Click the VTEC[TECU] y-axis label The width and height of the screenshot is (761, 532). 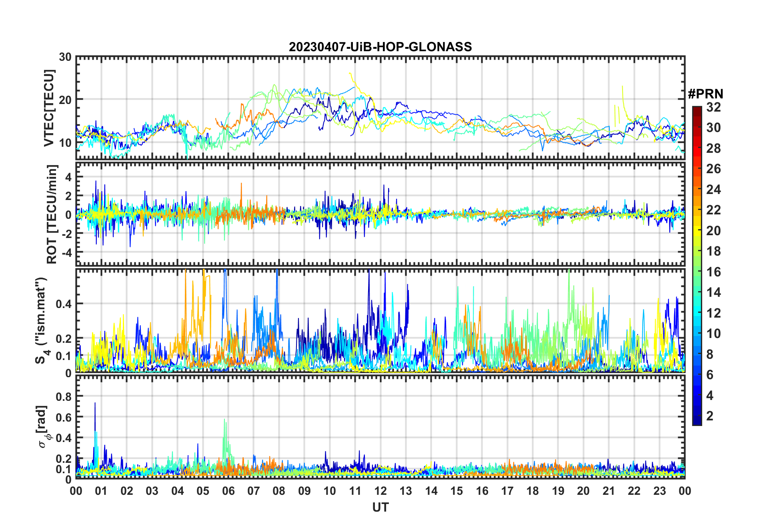point(49,108)
